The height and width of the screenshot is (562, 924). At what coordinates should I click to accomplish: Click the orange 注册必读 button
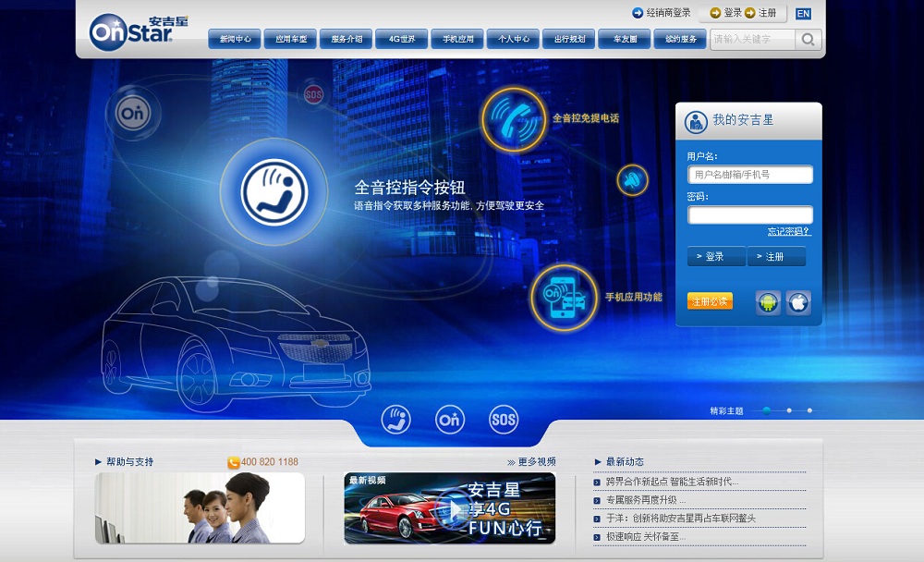coord(710,301)
